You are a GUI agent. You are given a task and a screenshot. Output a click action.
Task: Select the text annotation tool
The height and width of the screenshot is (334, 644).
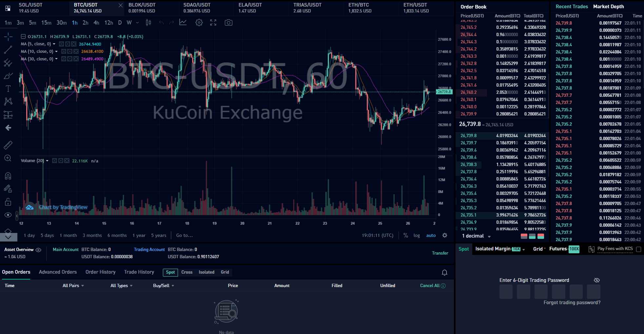click(x=8, y=89)
